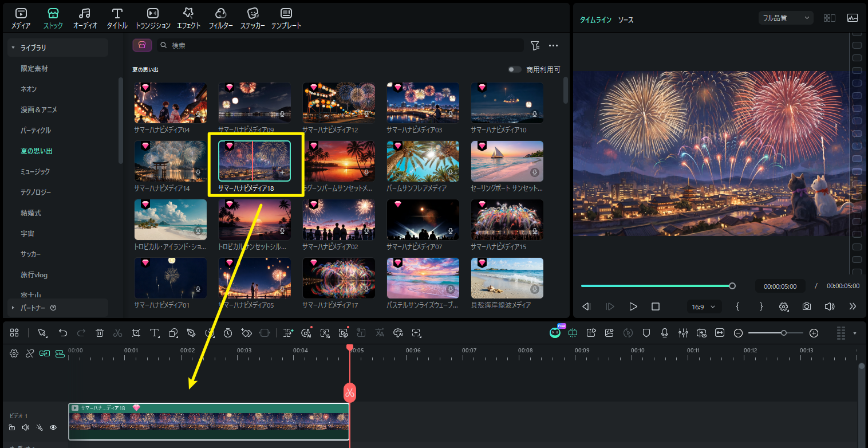868x448 pixels.
Task: Select ネオン category
Action: coord(29,89)
